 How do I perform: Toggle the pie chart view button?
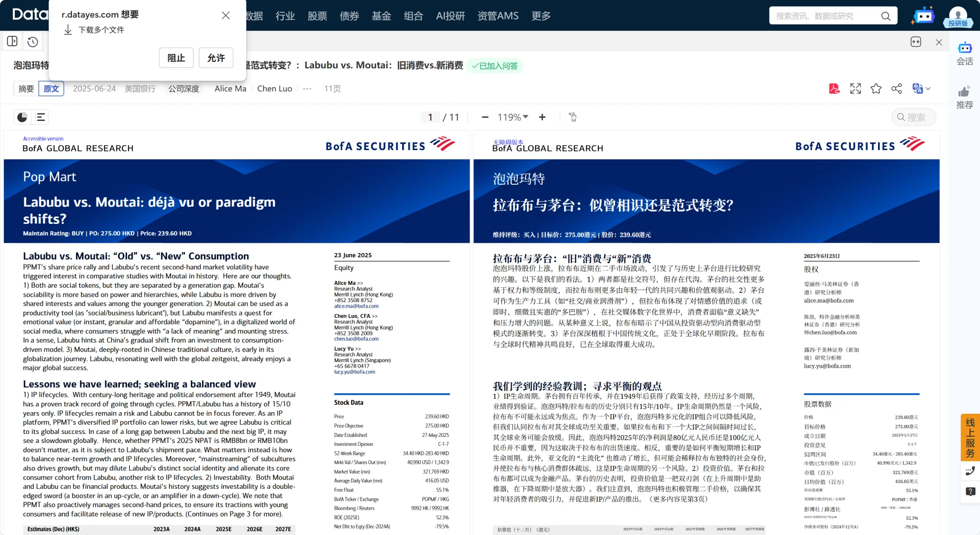coord(22,117)
